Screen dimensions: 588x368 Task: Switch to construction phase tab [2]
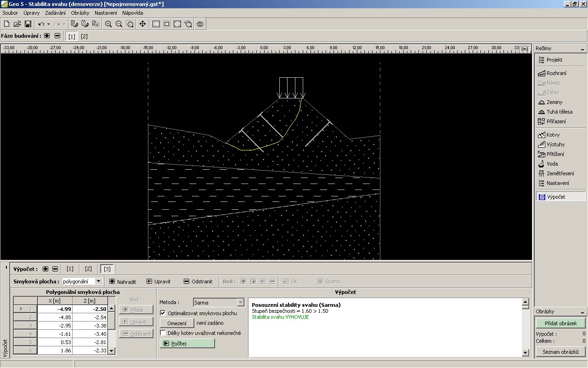coord(84,36)
